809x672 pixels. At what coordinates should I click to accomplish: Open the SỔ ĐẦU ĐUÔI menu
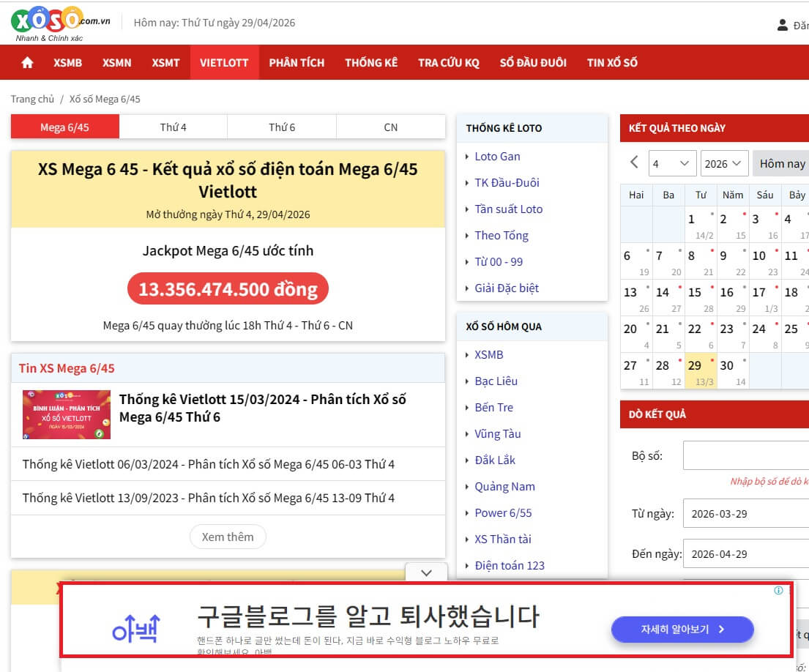[x=533, y=62]
